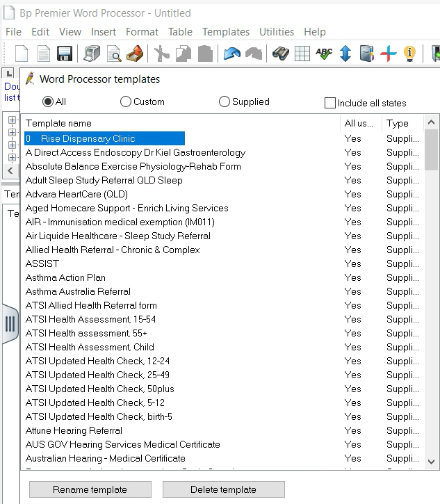
Task: Open Find with binoculars icon
Action: tap(281, 54)
